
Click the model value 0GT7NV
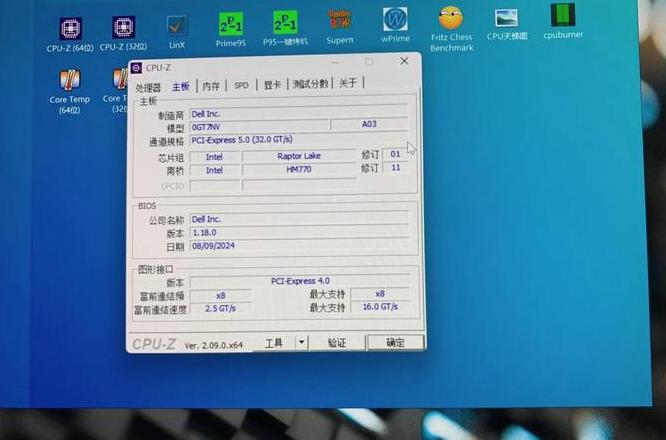click(259, 126)
